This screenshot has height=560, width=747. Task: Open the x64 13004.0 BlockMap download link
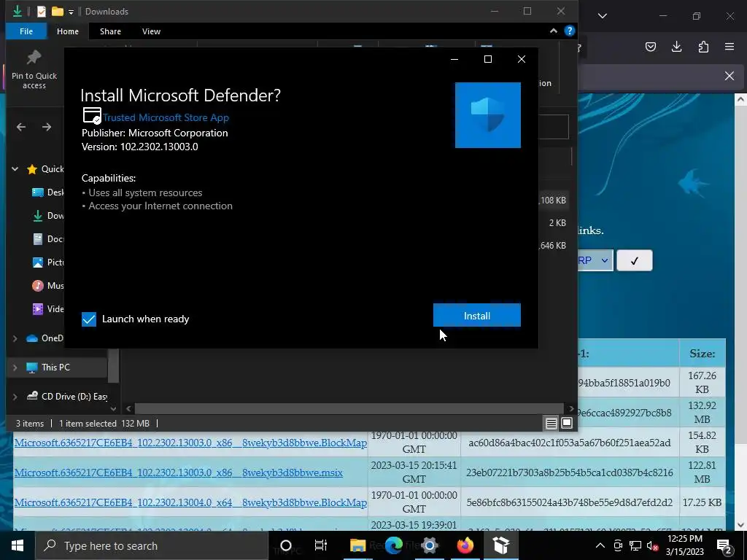click(190, 502)
